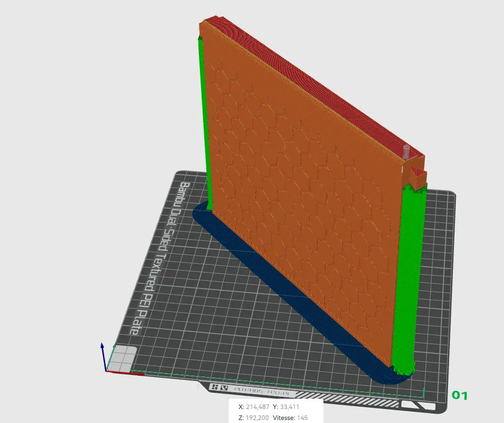Click the Y: 33,411 coordinate readout
This screenshot has width=504, height=423.
(286, 407)
